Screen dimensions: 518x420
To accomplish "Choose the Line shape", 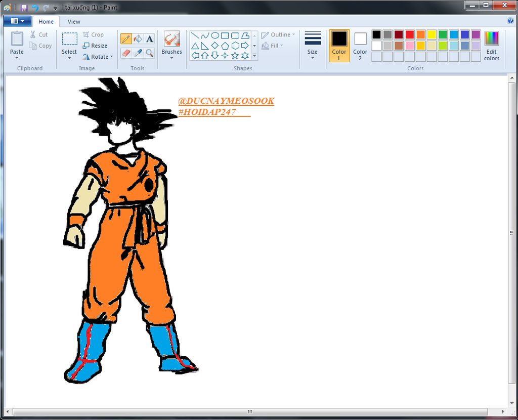I will 195,35.
